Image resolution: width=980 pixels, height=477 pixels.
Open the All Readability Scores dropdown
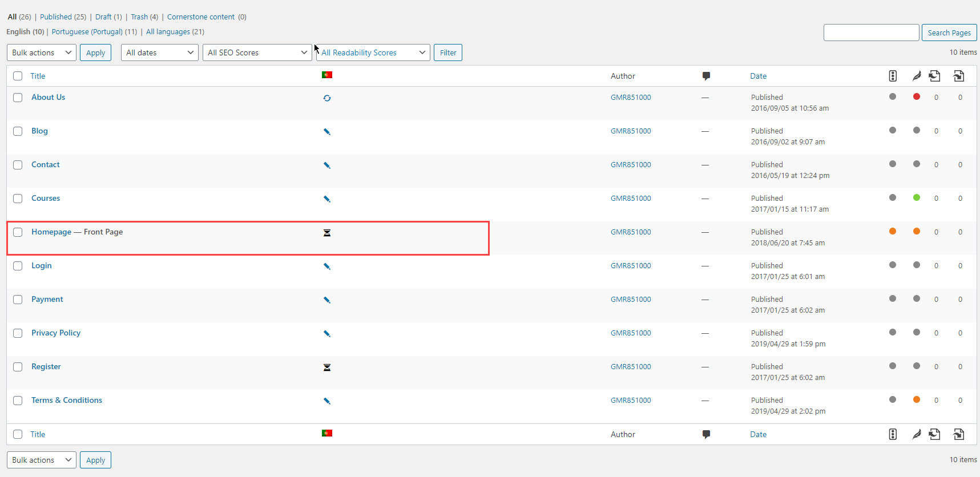373,52
